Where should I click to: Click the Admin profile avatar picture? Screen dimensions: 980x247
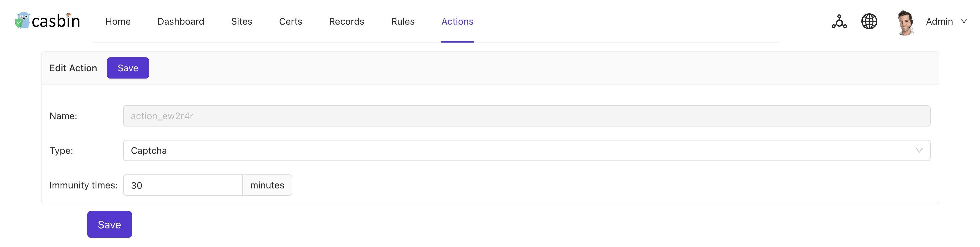pyautogui.click(x=905, y=22)
